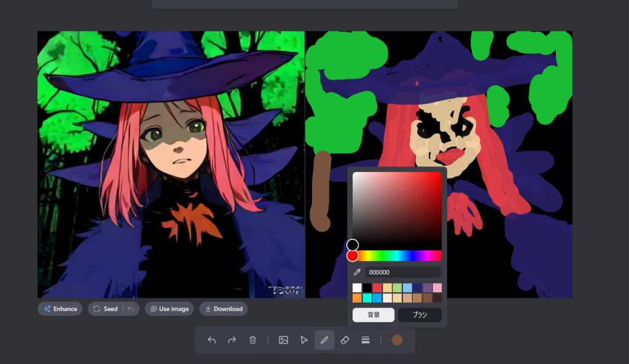Select the arrow pointer tool

[304, 340]
